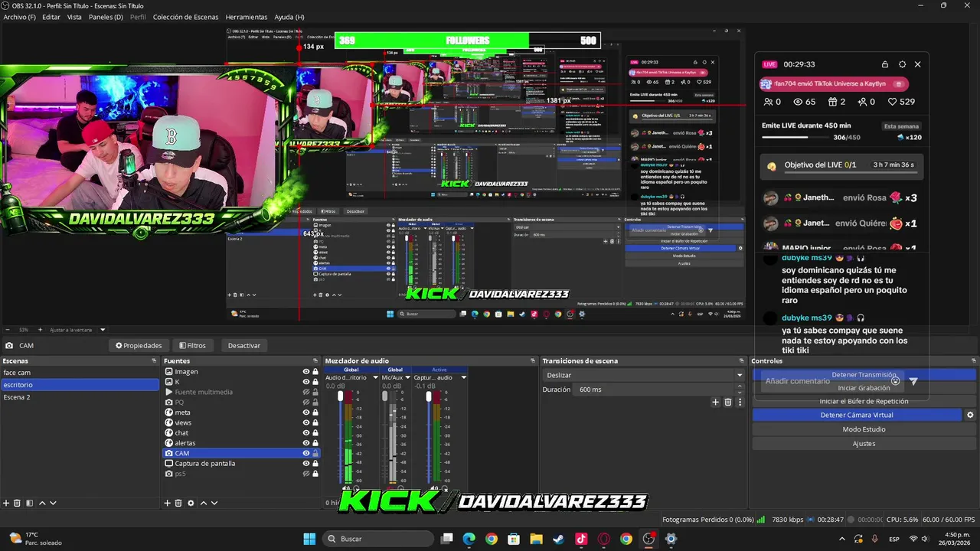980x551 pixels.
Task: Add a transition with the plus icon
Action: (716, 402)
